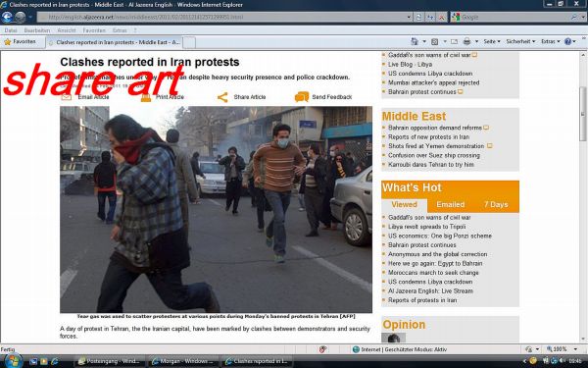Click the help question mark icon
This screenshot has height=368, width=588.
pyautogui.click(x=567, y=41)
